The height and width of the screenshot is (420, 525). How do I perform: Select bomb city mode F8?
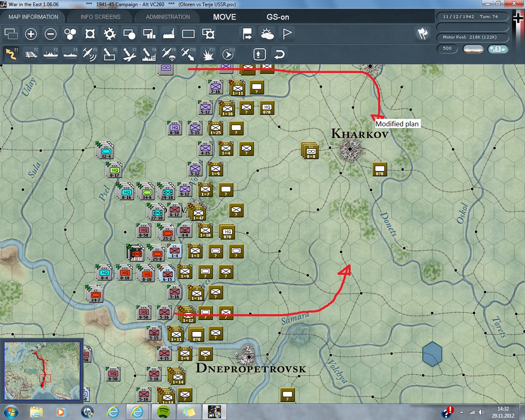(149, 54)
